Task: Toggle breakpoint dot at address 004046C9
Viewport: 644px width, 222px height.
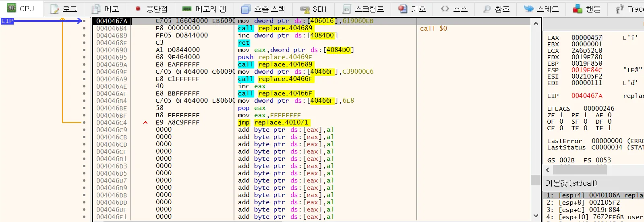Action: coord(84,130)
